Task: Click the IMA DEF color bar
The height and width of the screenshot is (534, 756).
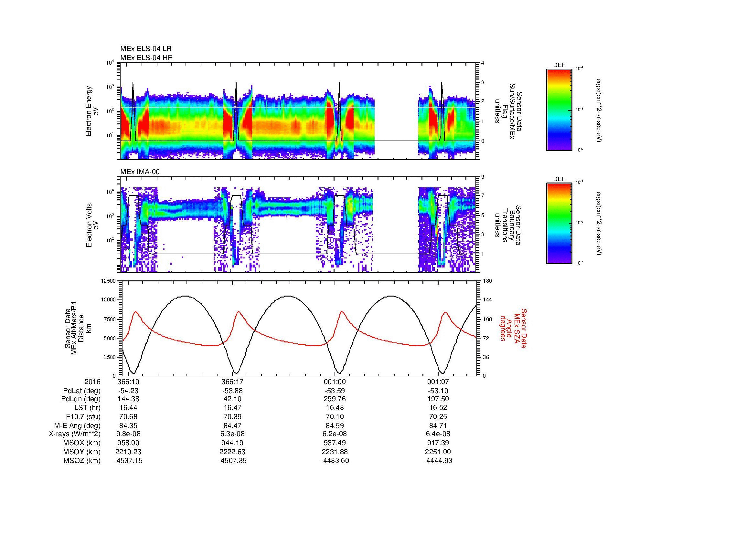Action: click(559, 224)
